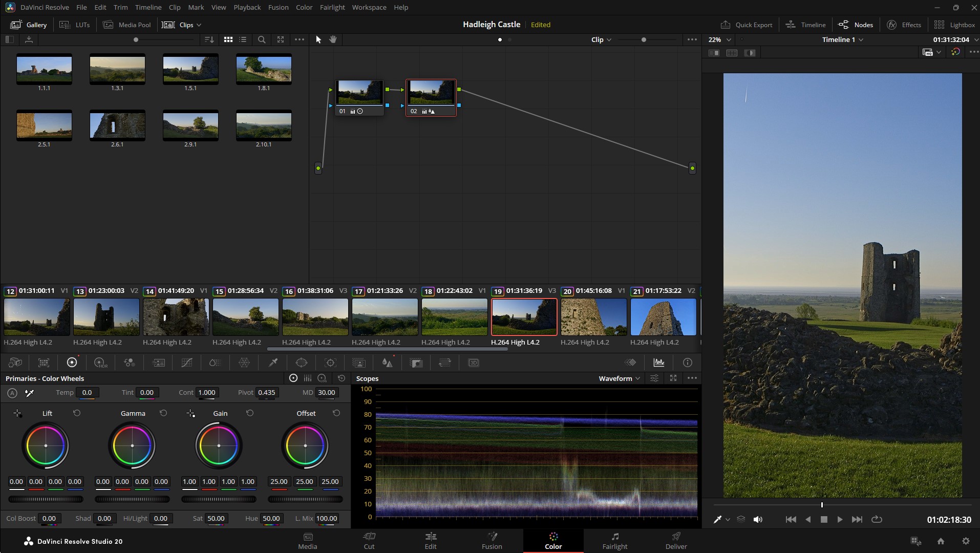This screenshot has width=980, height=553.
Task: Reset the Offset wheel
Action: [336, 413]
